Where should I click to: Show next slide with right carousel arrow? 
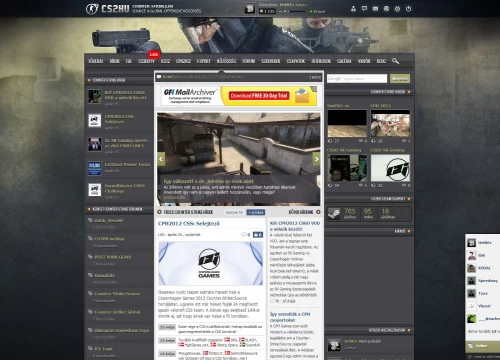click(316, 159)
